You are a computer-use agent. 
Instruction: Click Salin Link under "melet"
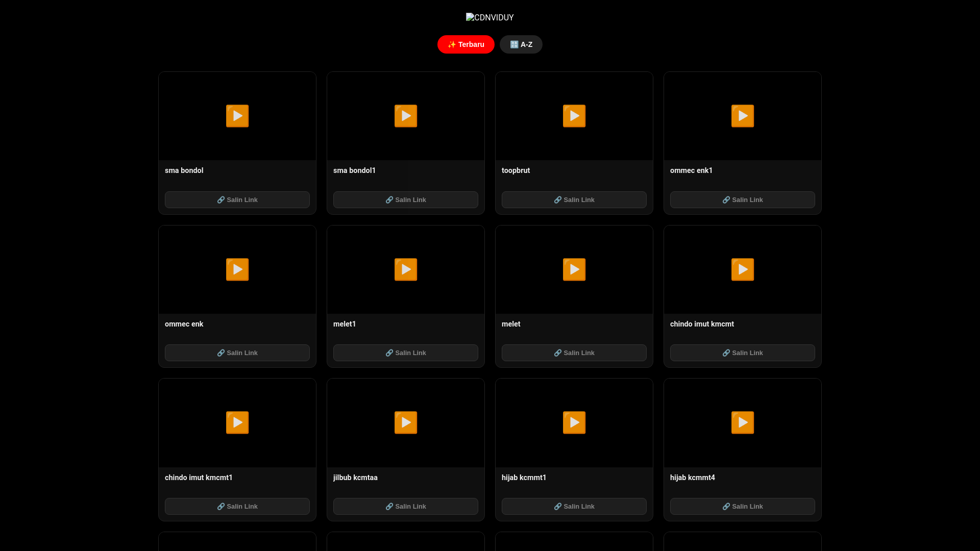574,353
